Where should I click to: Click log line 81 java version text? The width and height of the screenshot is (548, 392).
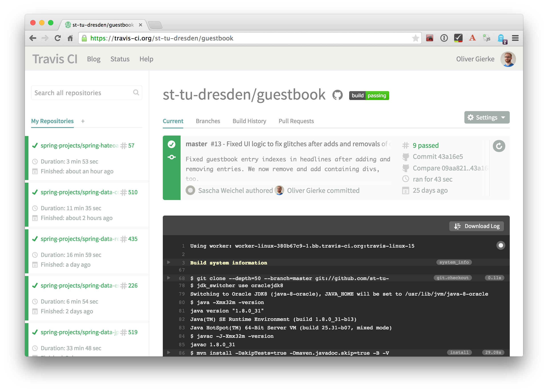(x=227, y=311)
